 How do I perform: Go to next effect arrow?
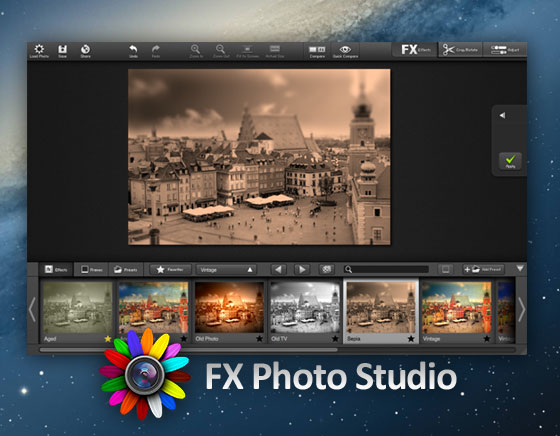coord(302,269)
